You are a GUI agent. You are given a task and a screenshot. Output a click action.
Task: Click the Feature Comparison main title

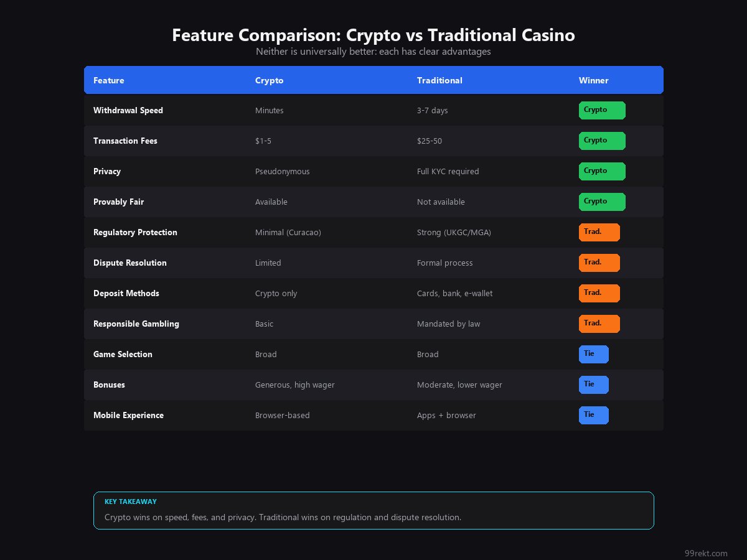[374, 35]
